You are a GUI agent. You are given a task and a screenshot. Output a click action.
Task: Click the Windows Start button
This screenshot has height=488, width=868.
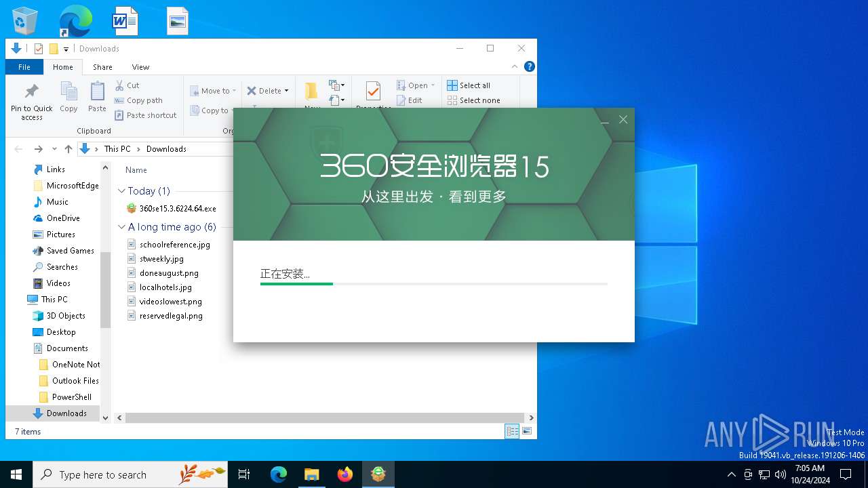16,474
